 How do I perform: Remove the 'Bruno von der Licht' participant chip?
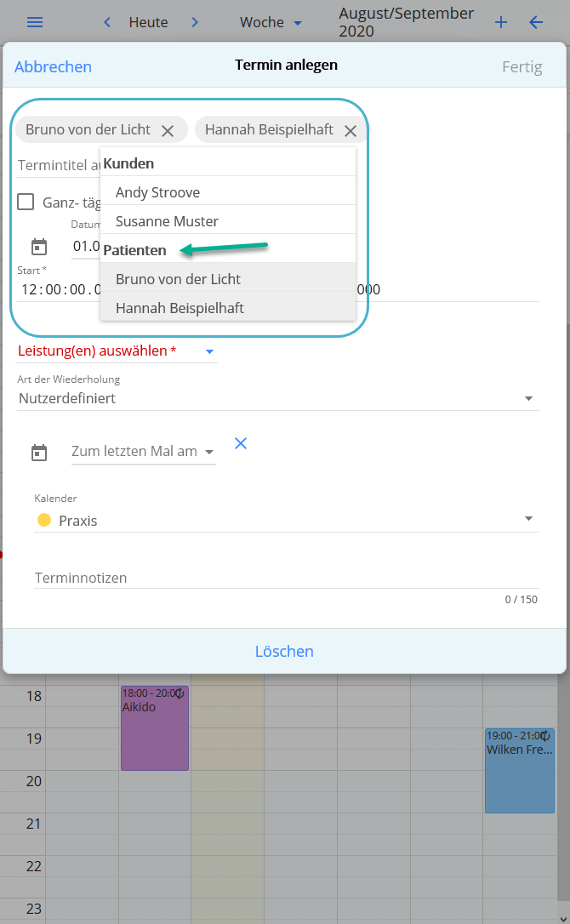click(x=168, y=129)
